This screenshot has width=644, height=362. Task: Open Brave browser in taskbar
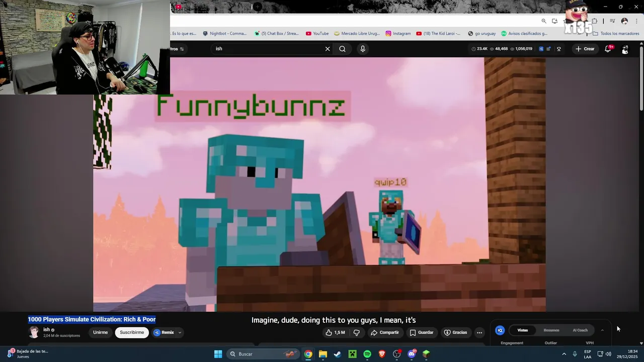tap(382, 354)
